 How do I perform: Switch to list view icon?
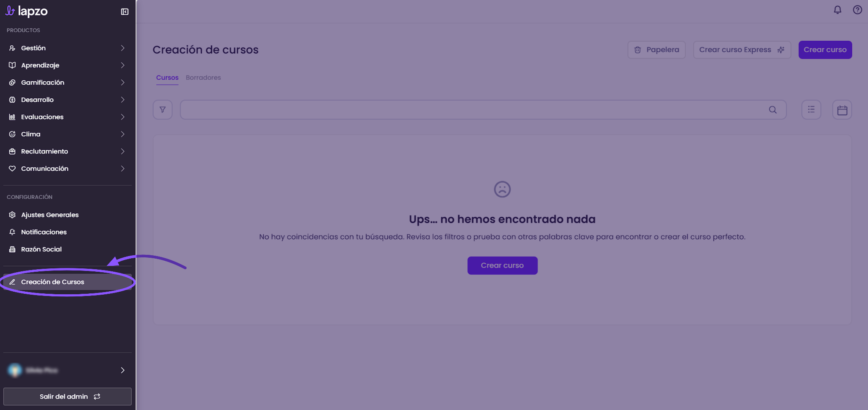[811, 110]
